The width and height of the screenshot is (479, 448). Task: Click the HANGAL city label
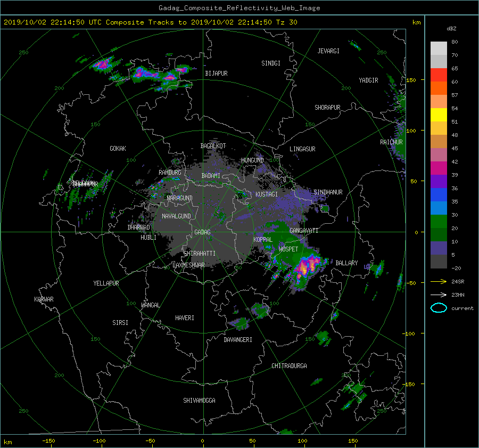150,305
